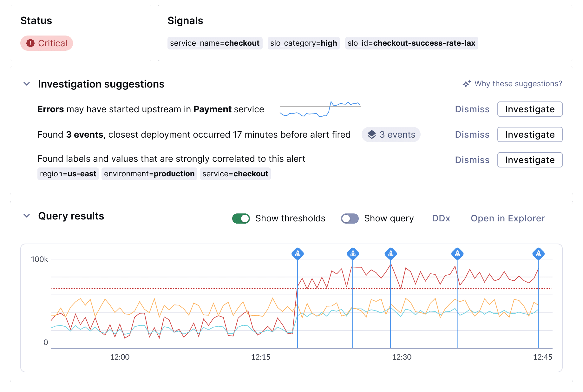Click the layers icon in 3 events badge
583x392 pixels.
coord(371,134)
